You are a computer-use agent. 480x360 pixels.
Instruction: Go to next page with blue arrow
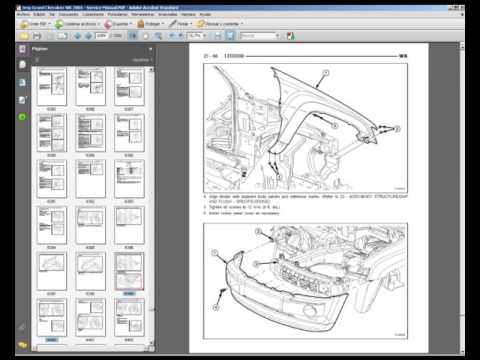[x=88, y=36]
